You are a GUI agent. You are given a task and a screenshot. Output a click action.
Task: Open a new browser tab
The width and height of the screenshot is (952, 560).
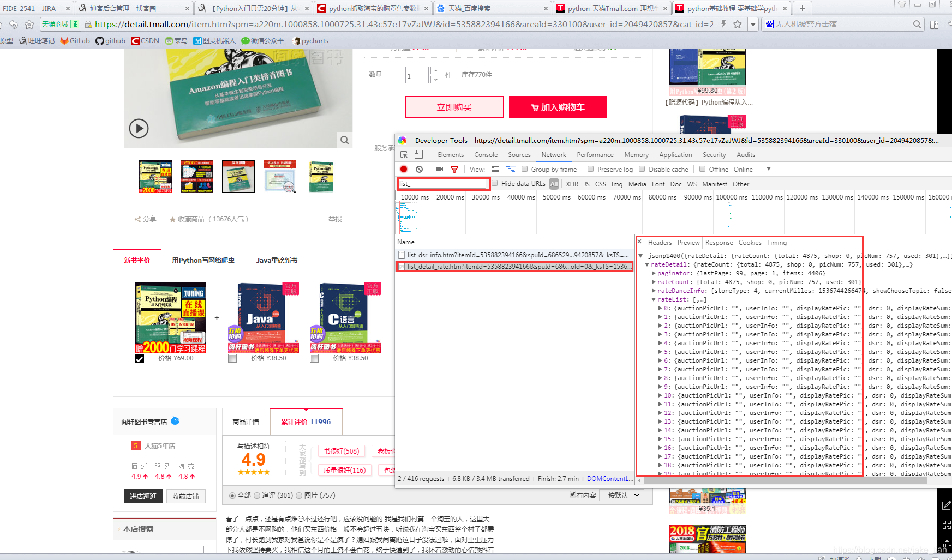[x=802, y=8]
